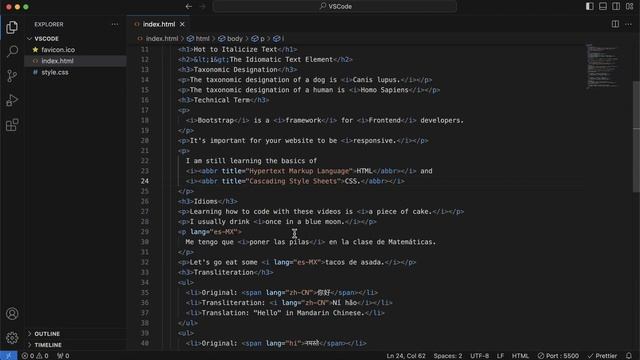Click the editor vertical scrollbar

tap(636, 137)
